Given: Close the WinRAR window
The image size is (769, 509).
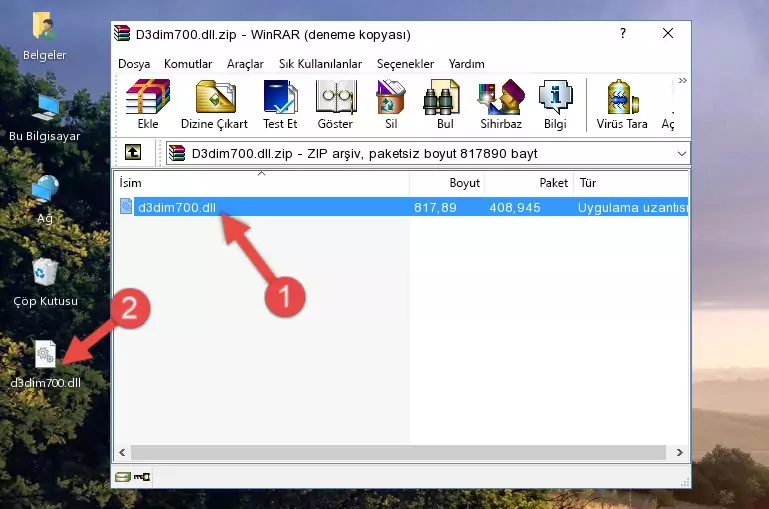Looking at the screenshot, I should pos(667,33).
